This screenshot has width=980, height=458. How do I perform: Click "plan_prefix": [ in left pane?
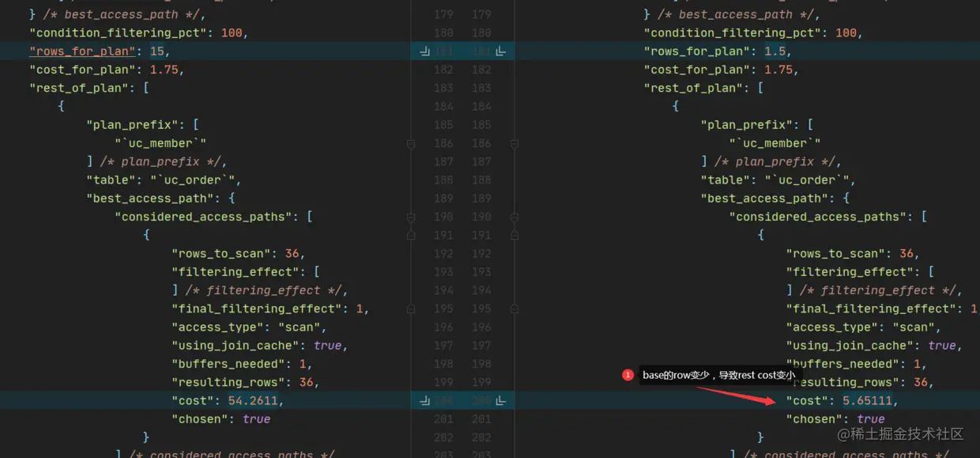coord(142,125)
